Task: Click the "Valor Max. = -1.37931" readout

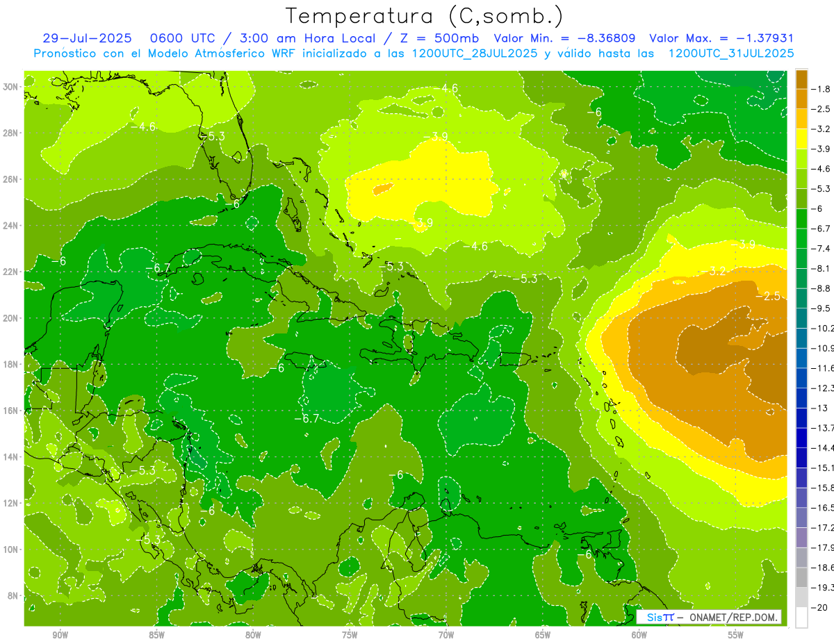Action: (721, 38)
